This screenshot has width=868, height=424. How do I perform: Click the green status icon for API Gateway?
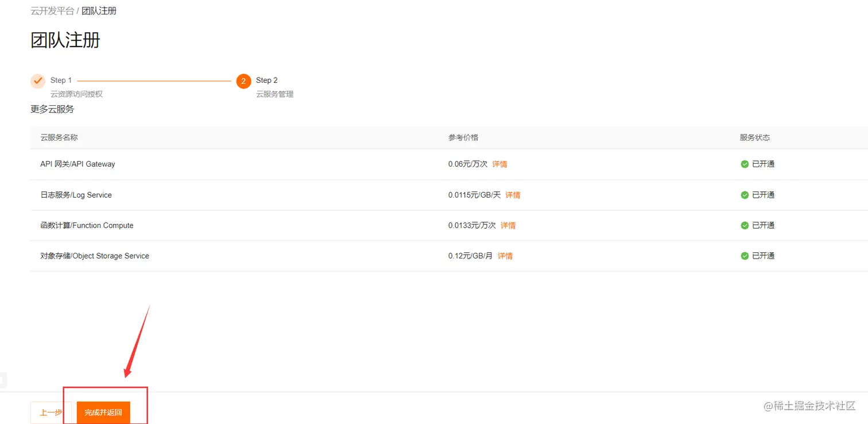tap(745, 164)
